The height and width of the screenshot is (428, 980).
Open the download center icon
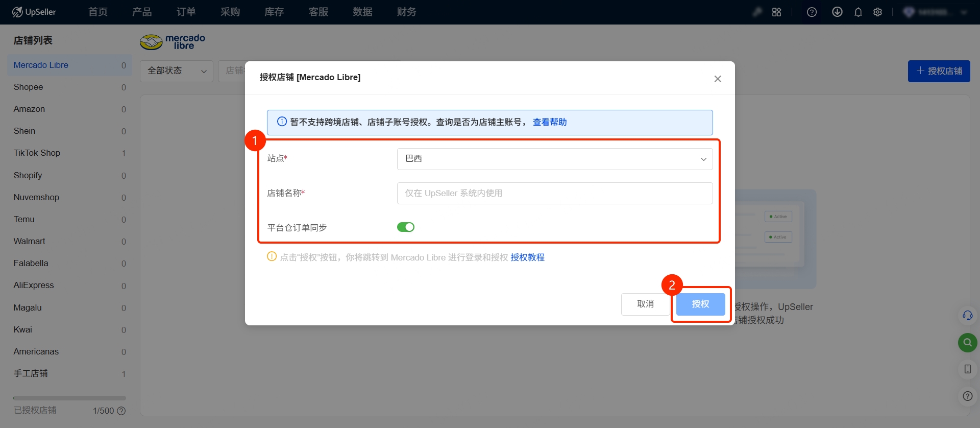tap(837, 12)
